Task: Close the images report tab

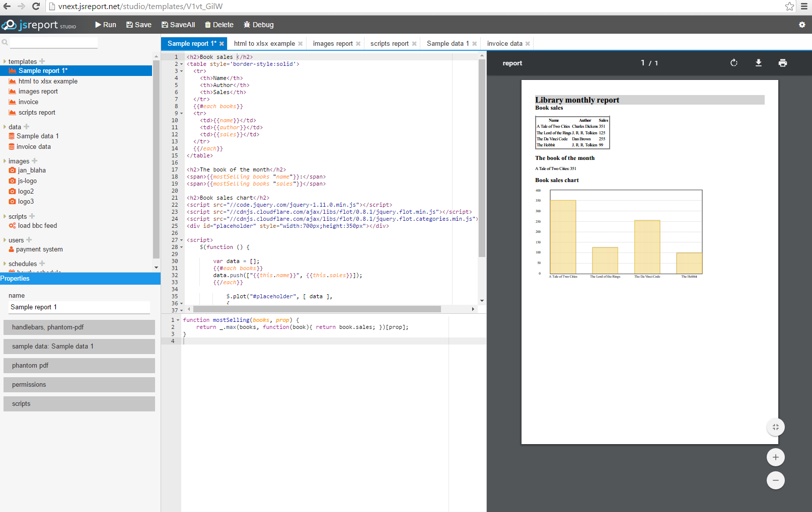Action: click(358, 44)
